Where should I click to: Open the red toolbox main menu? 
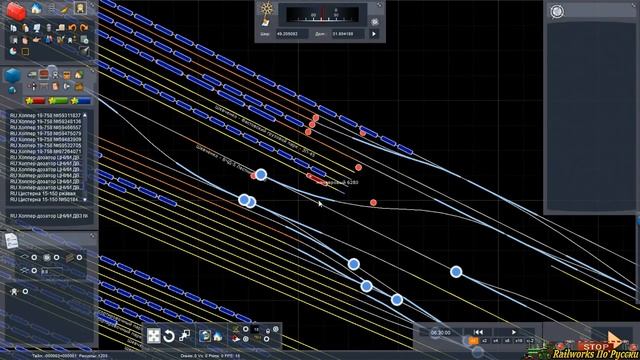tap(16, 11)
